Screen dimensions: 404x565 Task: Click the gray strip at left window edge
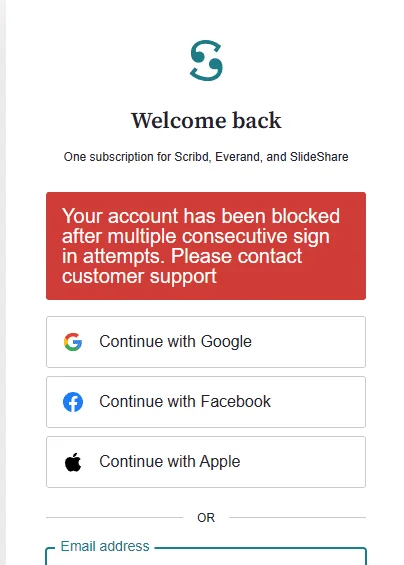3,282
